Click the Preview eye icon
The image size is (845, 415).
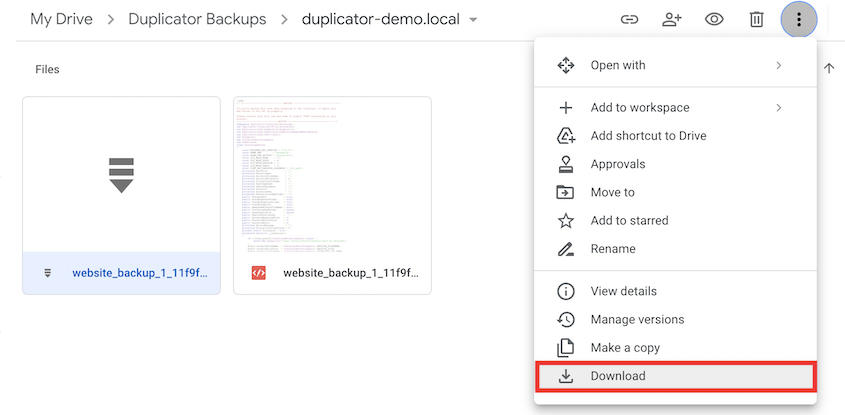click(x=714, y=20)
